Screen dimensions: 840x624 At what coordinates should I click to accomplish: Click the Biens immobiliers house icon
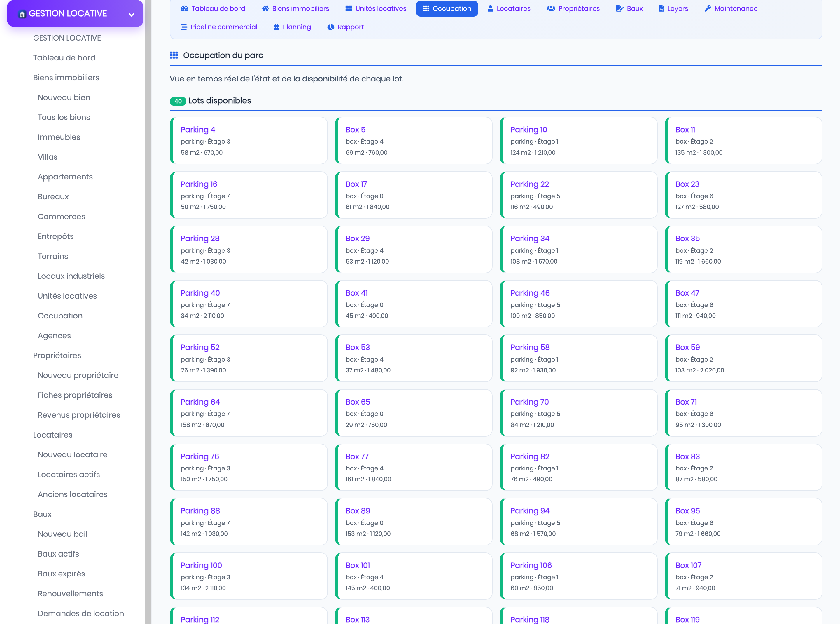(x=265, y=8)
